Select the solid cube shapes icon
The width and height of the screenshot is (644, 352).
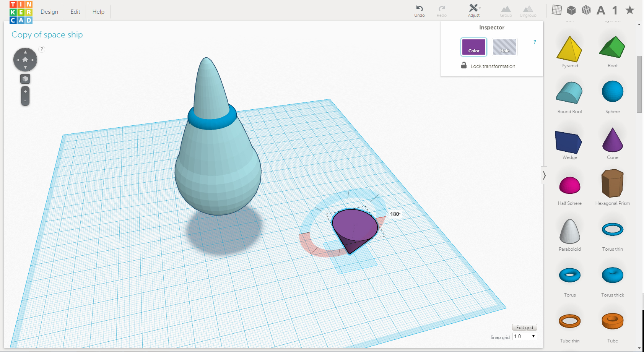point(571,10)
